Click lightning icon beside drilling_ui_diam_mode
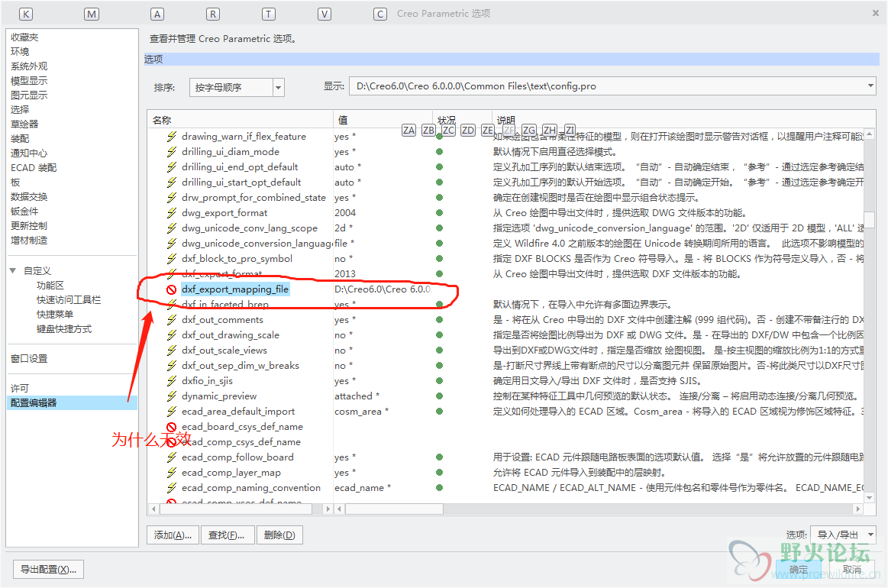Image resolution: width=888 pixels, height=588 pixels. click(172, 152)
